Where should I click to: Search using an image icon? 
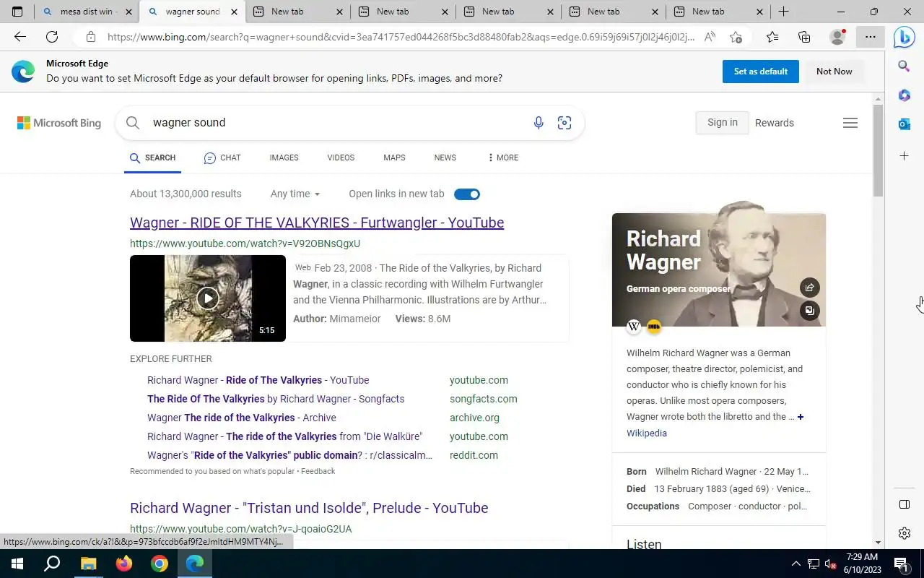565,123
